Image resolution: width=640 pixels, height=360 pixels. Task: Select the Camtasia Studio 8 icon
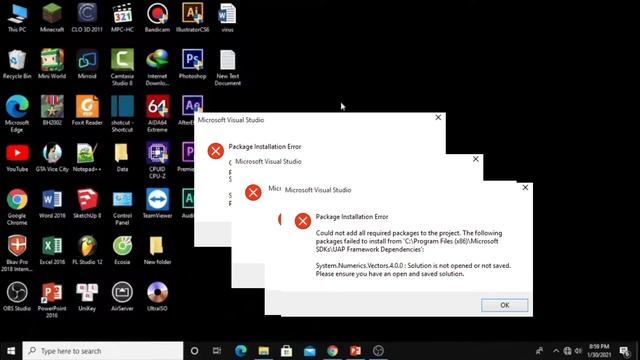(122, 67)
